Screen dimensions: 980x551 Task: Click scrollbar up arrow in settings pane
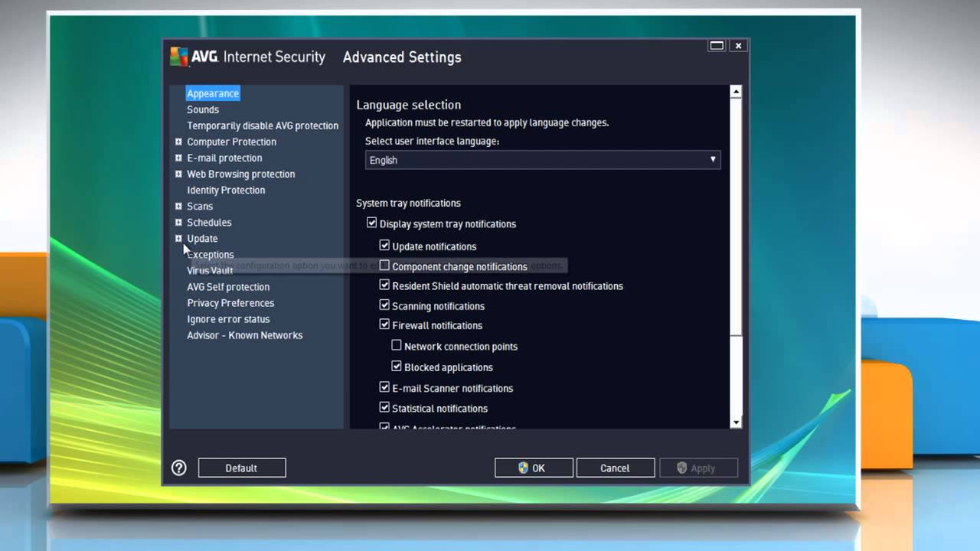tap(736, 92)
